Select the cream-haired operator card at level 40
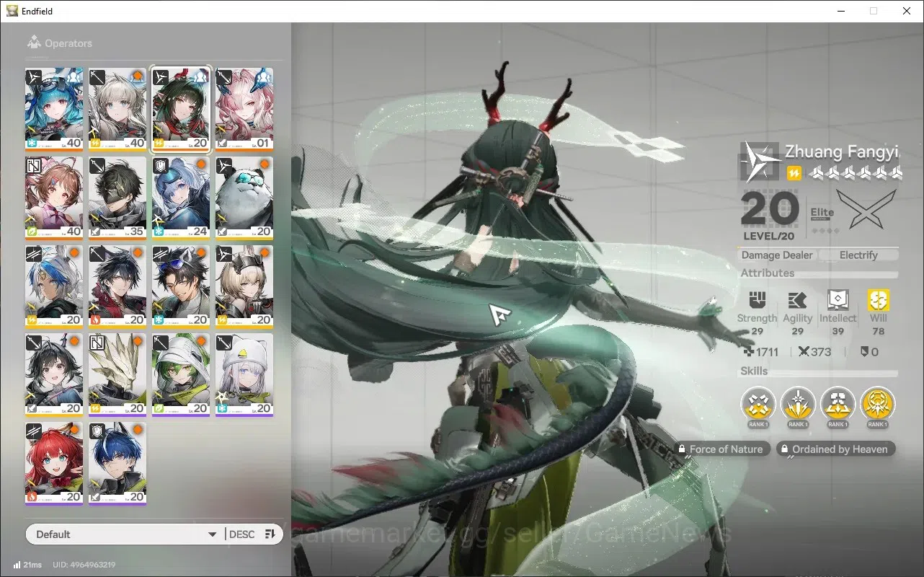This screenshot has width=924, height=577. [x=117, y=110]
